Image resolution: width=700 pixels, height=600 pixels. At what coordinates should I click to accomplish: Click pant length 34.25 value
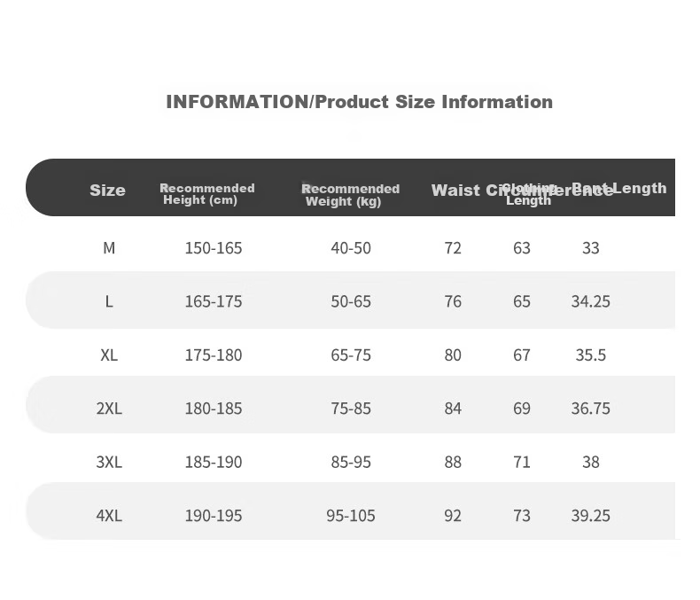(591, 301)
